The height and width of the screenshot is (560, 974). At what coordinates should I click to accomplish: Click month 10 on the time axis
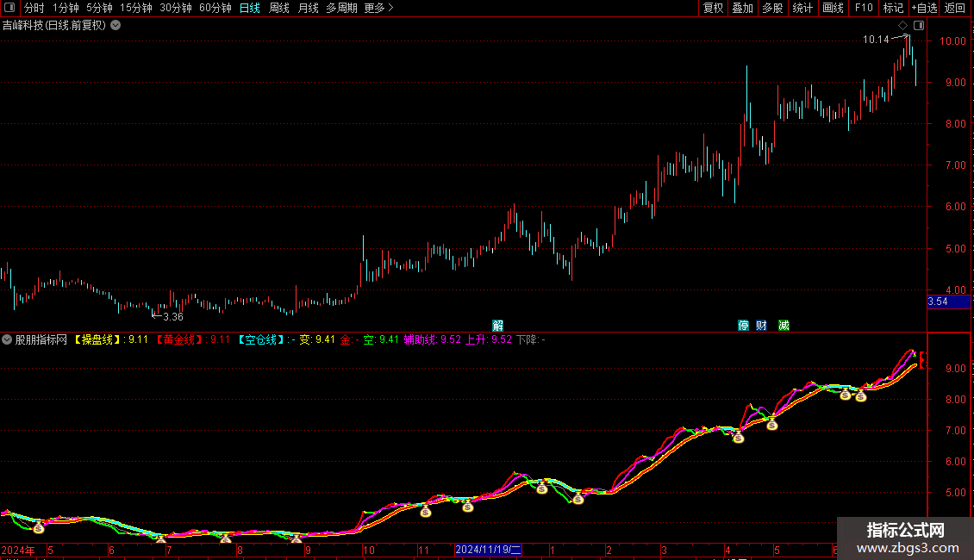369,550
